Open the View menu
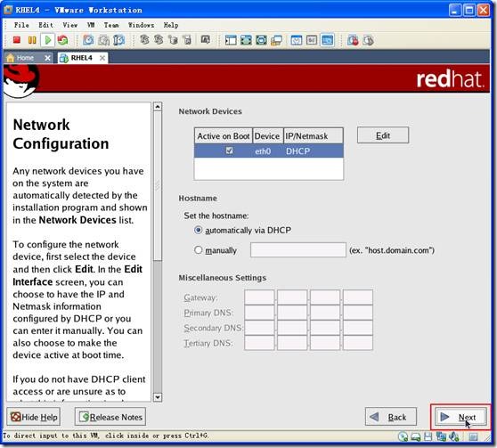Screen dimensions: 497x448 coord(70,25)
